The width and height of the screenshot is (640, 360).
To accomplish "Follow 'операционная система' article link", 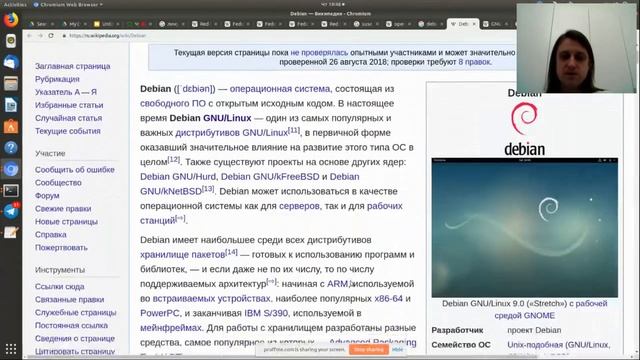I will [x=280, y=89].
